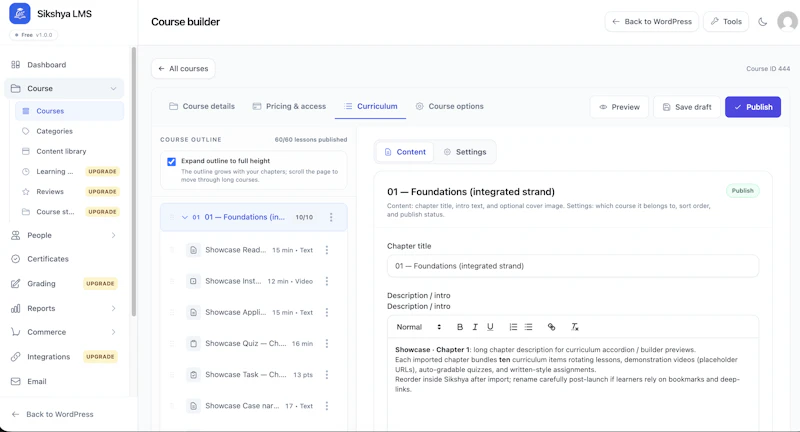Viewport: 800px width, 432px height.
Task: Open the options menu for Showcase Read lesson
Action: coord(327,250)
